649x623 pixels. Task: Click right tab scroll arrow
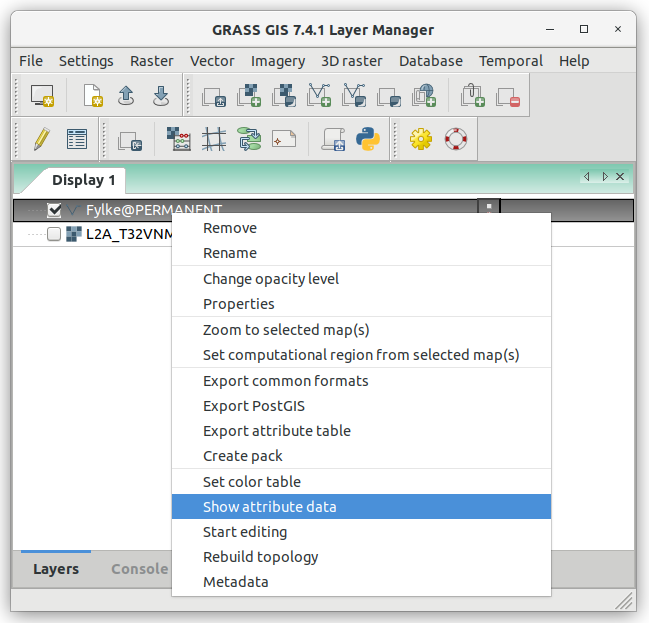pos(605,177)
